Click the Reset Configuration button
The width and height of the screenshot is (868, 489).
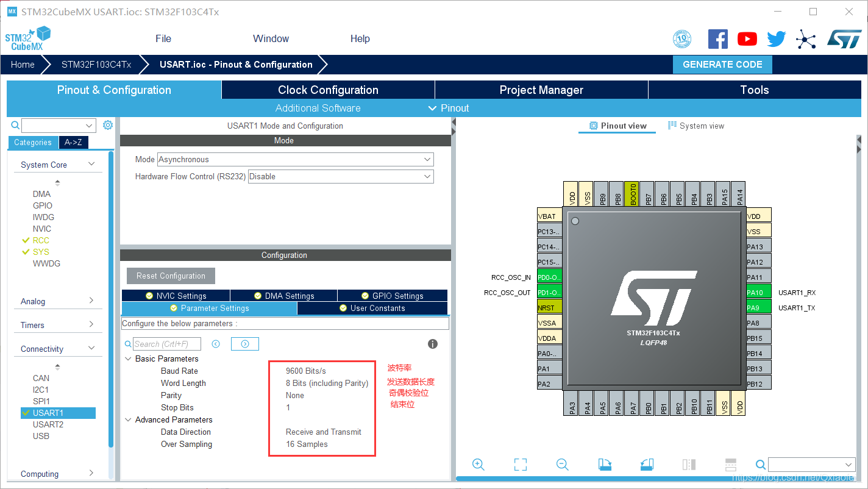[171, 276]
